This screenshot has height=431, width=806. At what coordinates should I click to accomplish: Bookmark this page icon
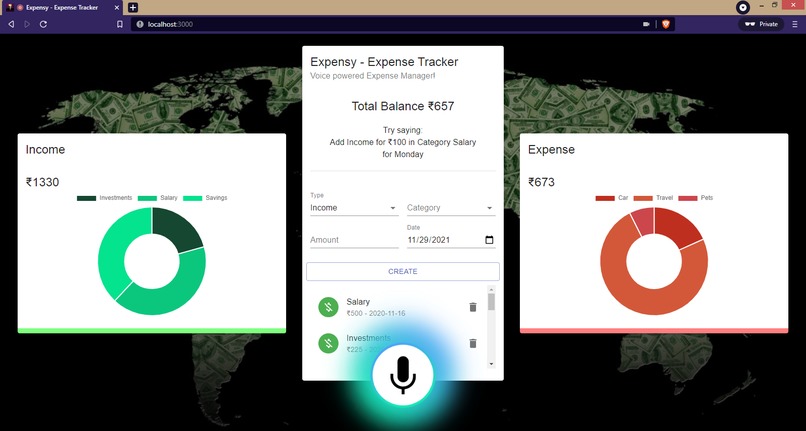click(x=120, y=24)
